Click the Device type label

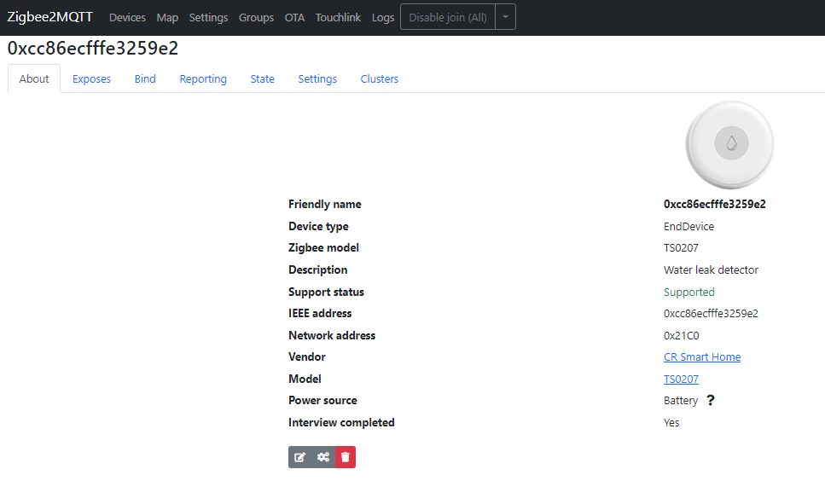[318, 227]
